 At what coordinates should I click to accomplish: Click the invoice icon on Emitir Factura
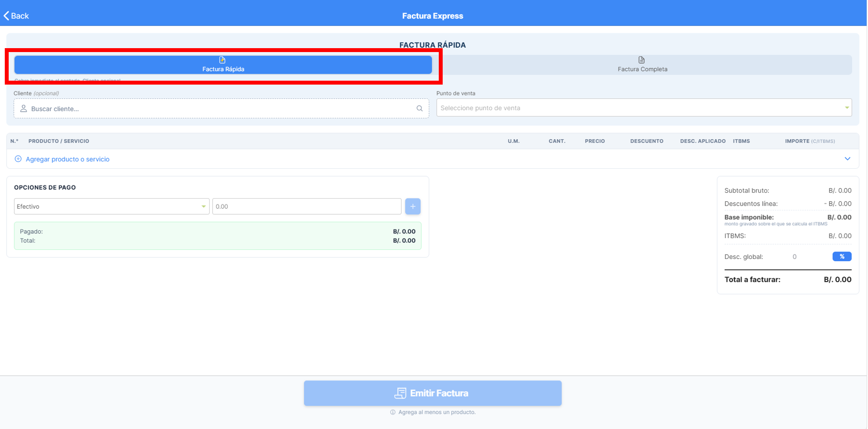click(400, 393)
